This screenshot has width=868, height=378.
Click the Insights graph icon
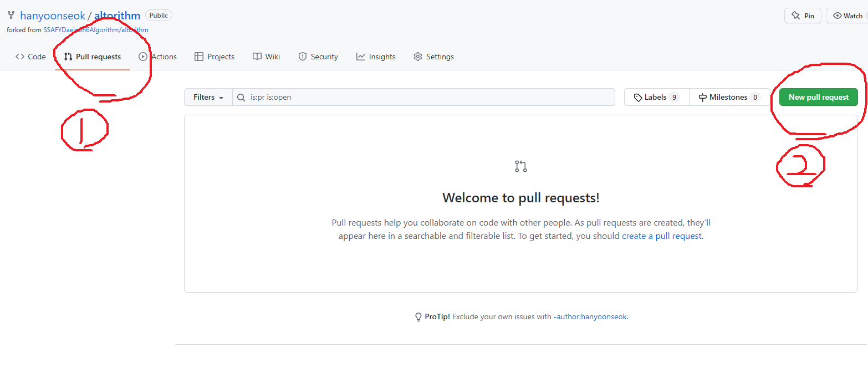pos(361,57)
